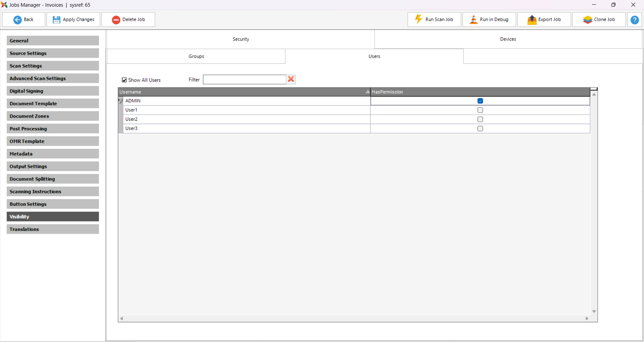Screen dimensions: 644x342
Task: Uncheck the Show All Users checkbox
Action: pos(124,80)
